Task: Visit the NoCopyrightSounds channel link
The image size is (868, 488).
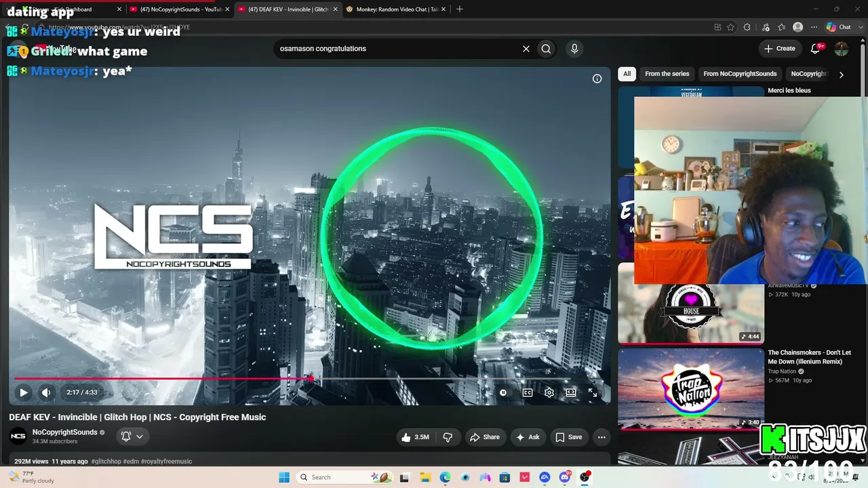Action: point(65,432)
